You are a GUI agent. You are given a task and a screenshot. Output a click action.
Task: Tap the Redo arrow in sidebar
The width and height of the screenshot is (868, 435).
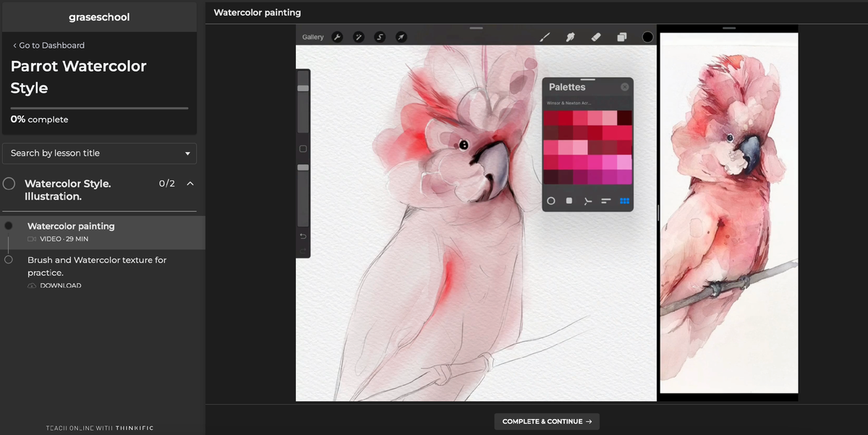(303, 250)
